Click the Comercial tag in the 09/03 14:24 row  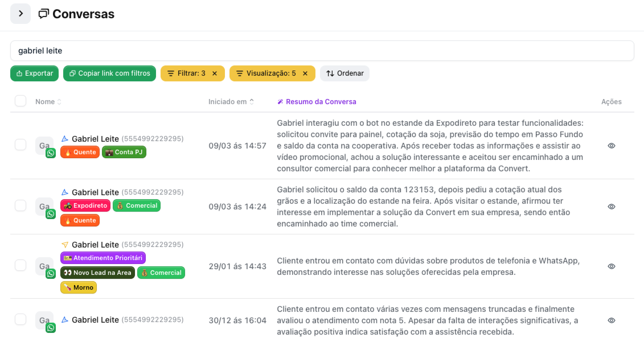pyautogui.click(x=137, y=205)
